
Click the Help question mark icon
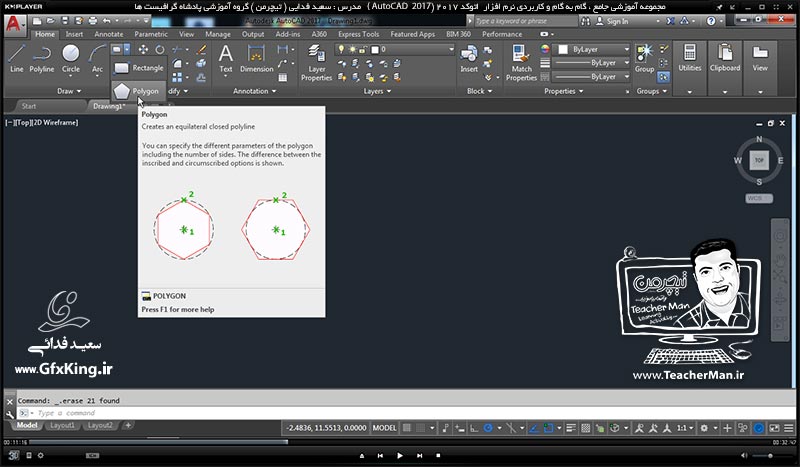(x=711, y=21)
